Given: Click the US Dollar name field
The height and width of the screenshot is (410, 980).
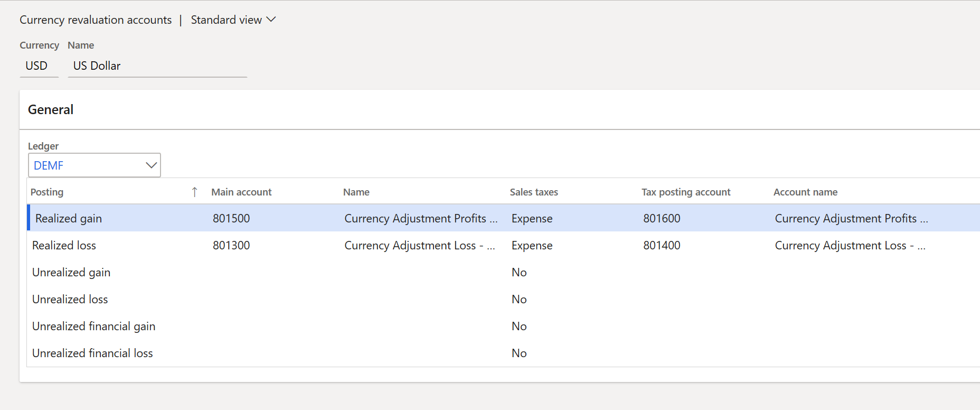Looking at the screenshot, I should (x=157, y=66).
